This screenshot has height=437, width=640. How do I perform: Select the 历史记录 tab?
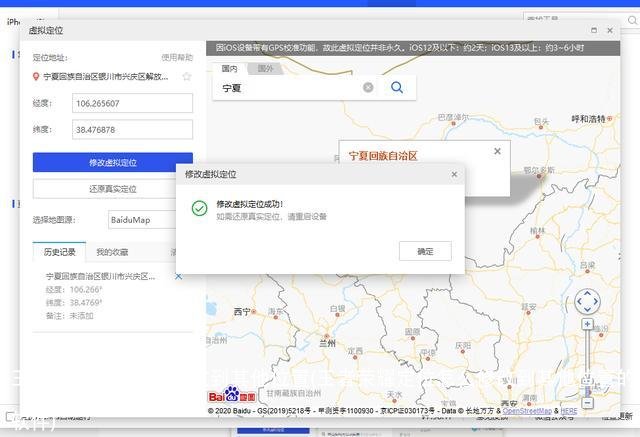click(x=60, y=252)
